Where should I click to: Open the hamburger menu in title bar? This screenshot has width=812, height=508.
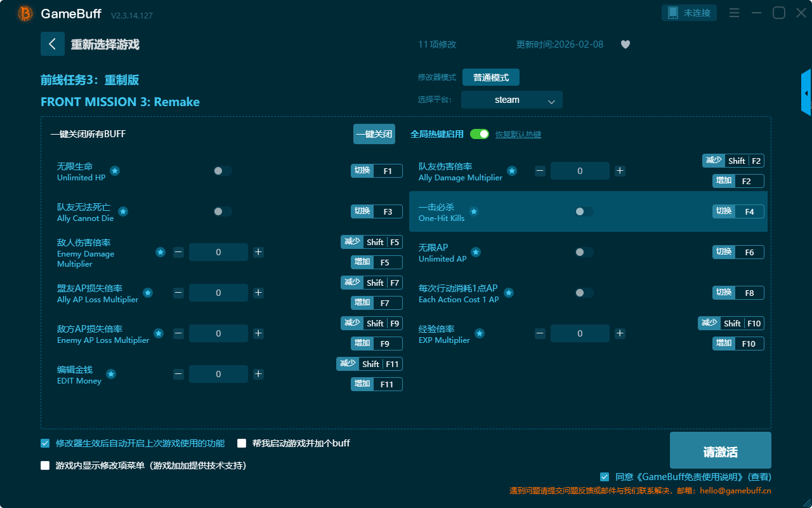(734, 13)
